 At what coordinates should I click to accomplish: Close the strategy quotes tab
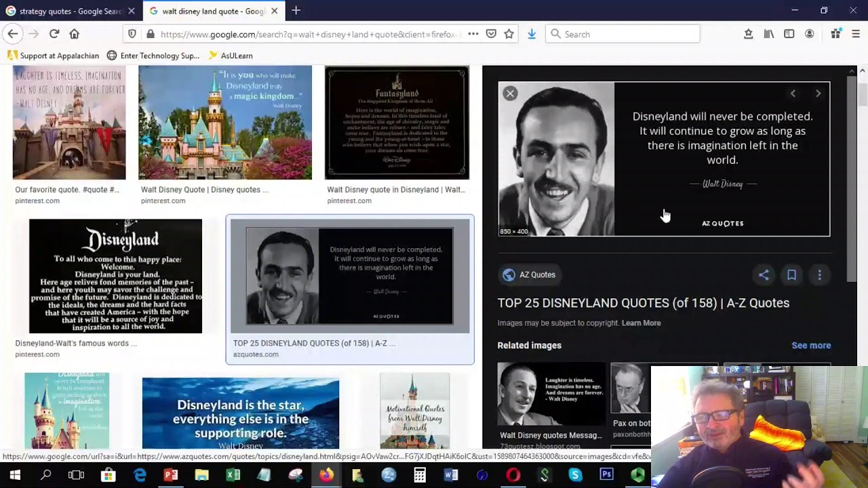click(x=131, y=11)
